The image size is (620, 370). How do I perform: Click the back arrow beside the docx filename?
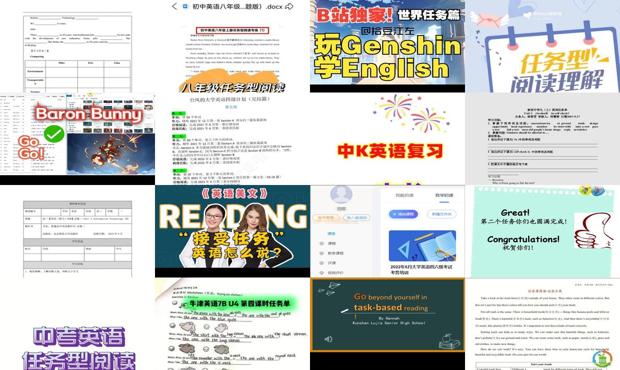[174, 6]
